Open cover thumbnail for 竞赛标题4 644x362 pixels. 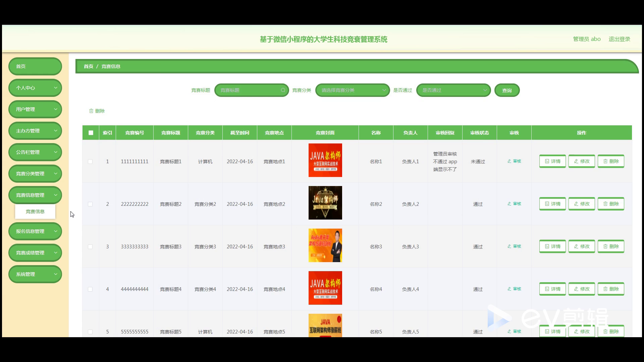pos(325,288)
